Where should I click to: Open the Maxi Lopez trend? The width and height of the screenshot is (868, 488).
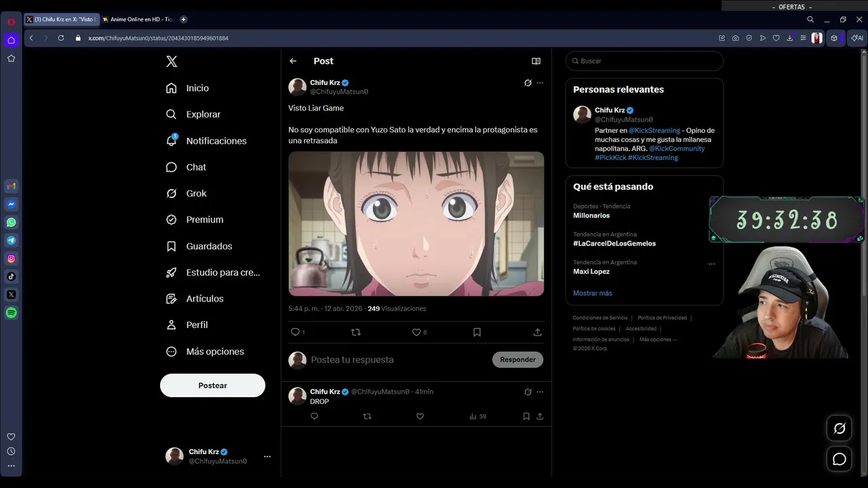[x=591, y=271]
